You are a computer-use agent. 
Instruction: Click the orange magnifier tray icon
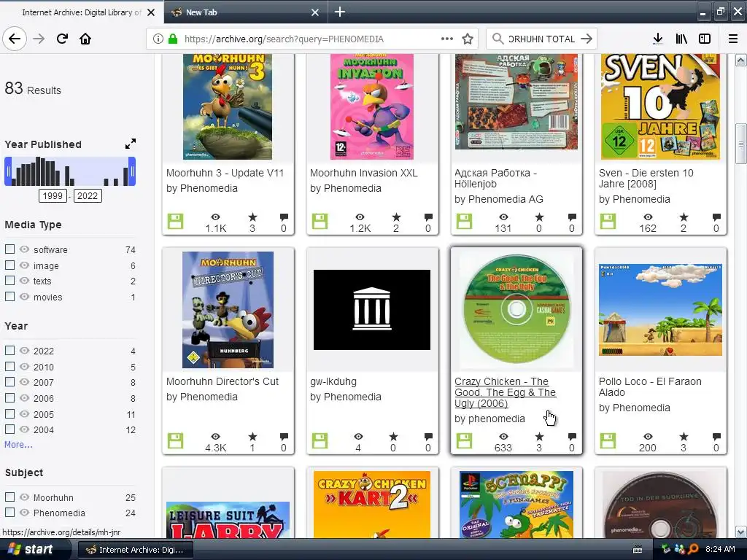tap(693, 550)
